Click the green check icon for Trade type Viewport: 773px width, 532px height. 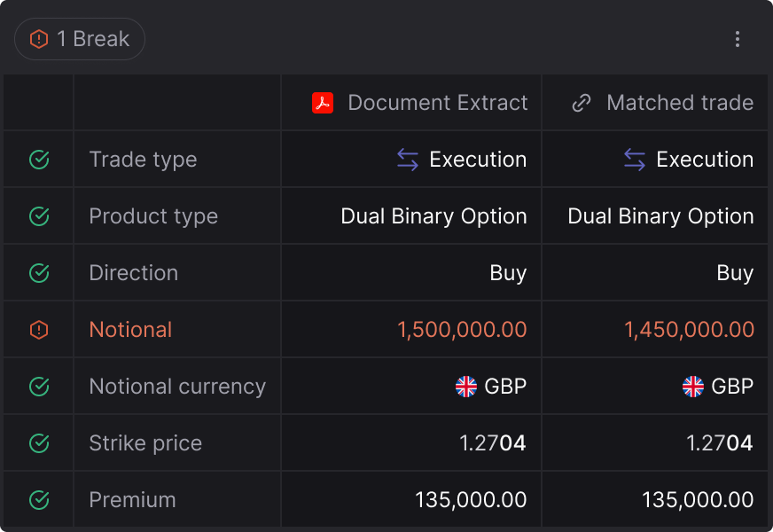(39, 160)
